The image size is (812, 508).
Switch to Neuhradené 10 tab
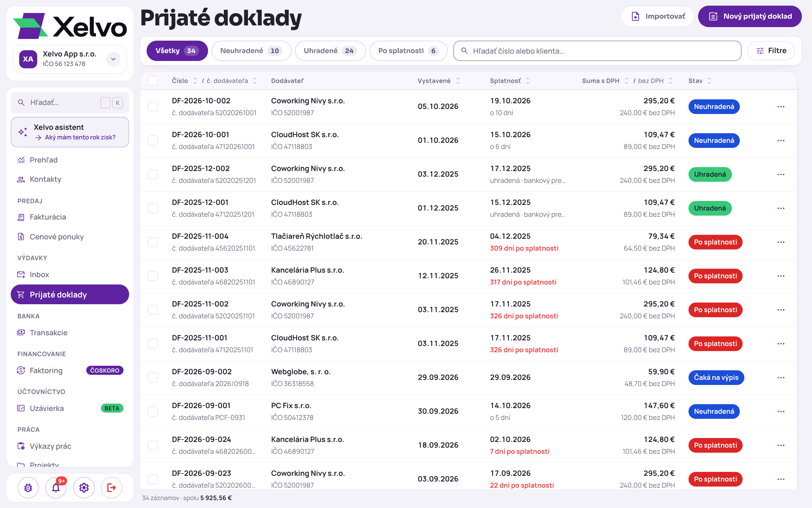click(251, 51)
